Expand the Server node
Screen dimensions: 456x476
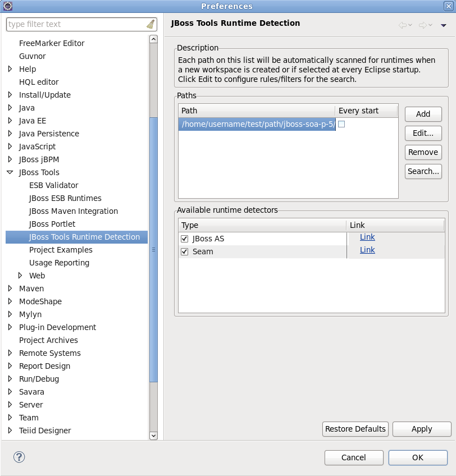pyautogui.click(x=10, y=404)
